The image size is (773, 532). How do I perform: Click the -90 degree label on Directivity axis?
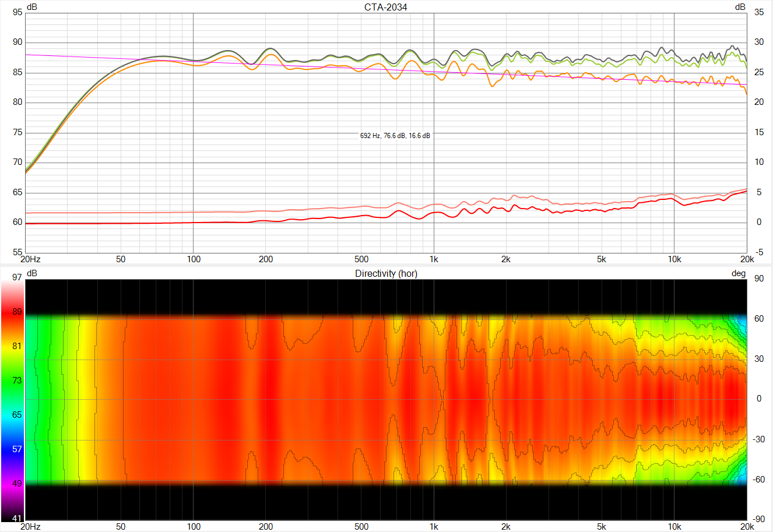[758, 519]
